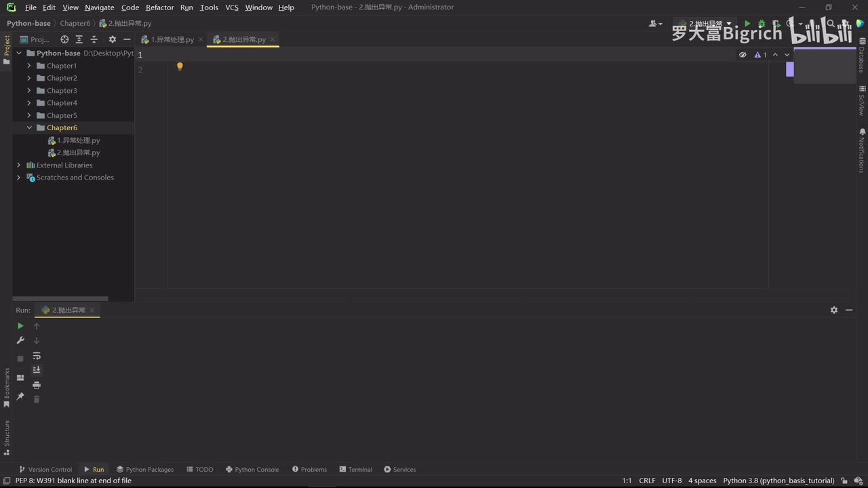Image resolution: width=868 pixels, height=488 pixels.
Task: Rerun using green arrow in Run panel
Action: click(20, 326)
